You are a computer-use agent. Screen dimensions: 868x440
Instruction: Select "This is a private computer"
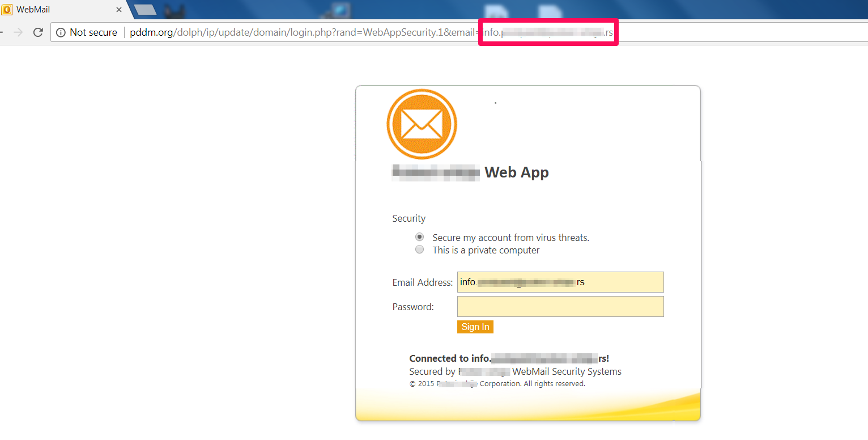click(419, 249)
